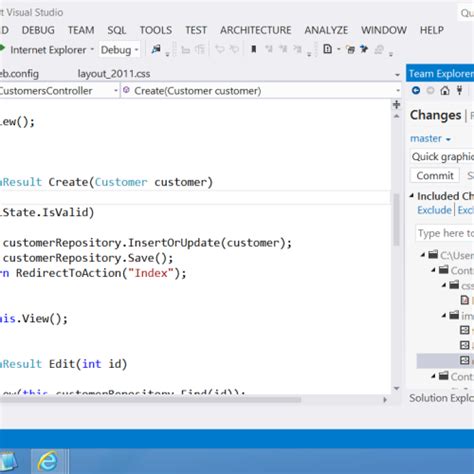This screenshot has width=474, height=474.
Task: Collapse the C:\Users root folder node
Action: pos(423,255)
